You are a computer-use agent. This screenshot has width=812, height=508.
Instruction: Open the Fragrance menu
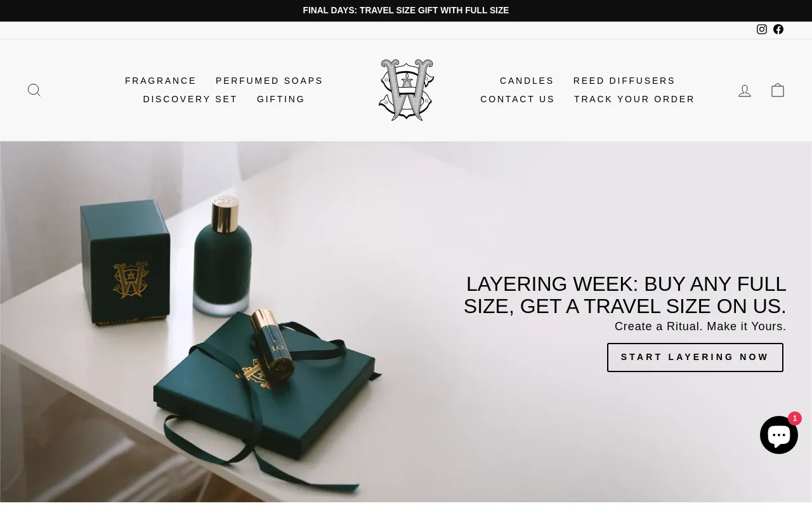160,81
